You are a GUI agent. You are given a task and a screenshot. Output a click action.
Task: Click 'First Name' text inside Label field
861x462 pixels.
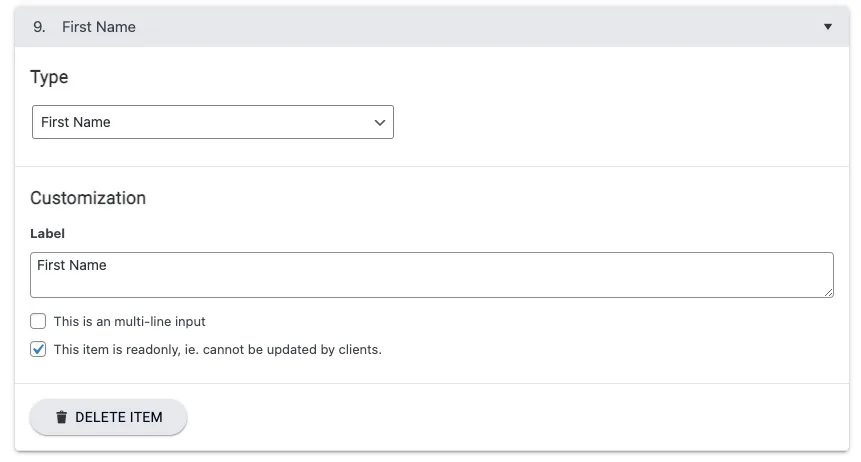click(72, 265)
